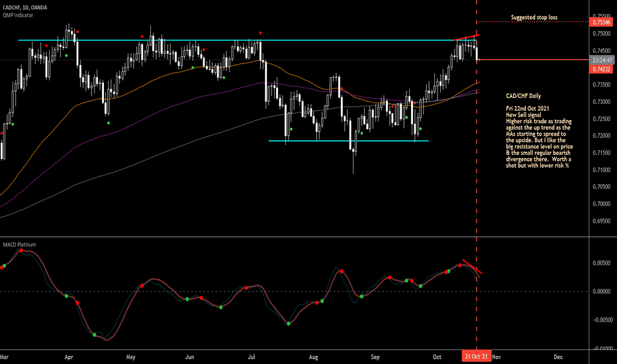Click the Mar label on the time axis
The height and width of the screenshot is (364, 617).
4,357
